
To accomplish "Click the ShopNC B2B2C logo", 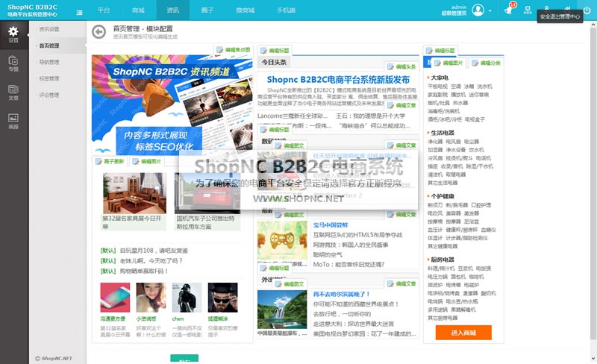I will [x=32, y=10].
